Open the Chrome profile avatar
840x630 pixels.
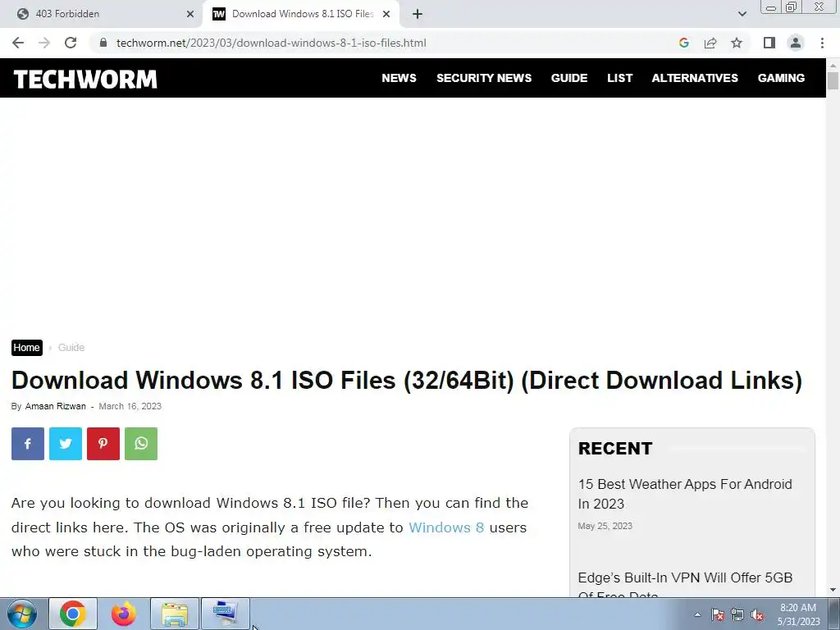click(x=796, y=43)
